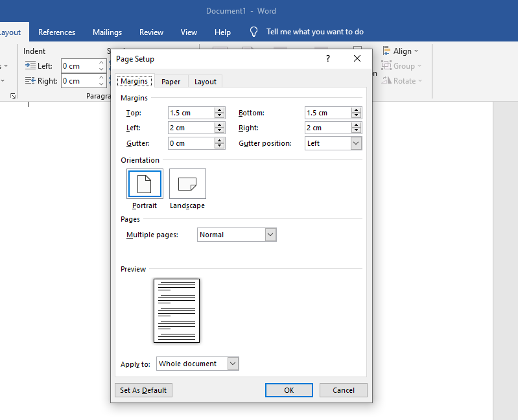This screenshot has height=420, width=518.
Task: Expand the Multiple pages dropdown
Action: pyautogui.click(x=271, y=235)
